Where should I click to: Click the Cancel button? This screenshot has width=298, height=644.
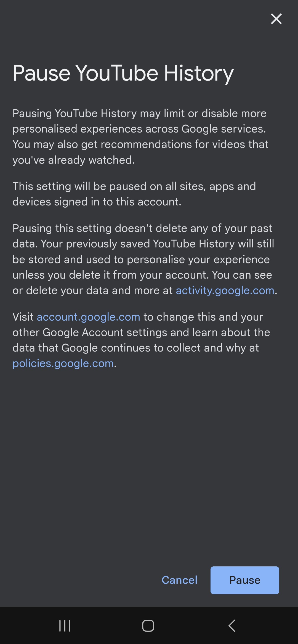(x=180, y=580)
